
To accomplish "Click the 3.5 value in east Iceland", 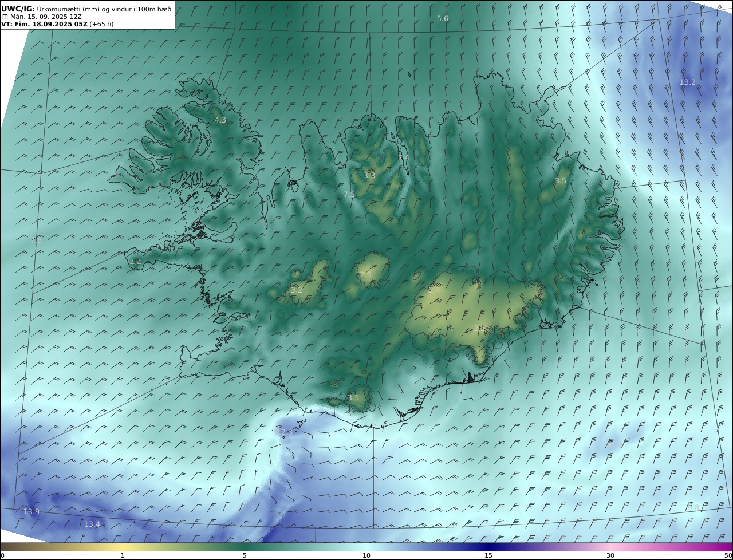I will [x=561, y=181].
